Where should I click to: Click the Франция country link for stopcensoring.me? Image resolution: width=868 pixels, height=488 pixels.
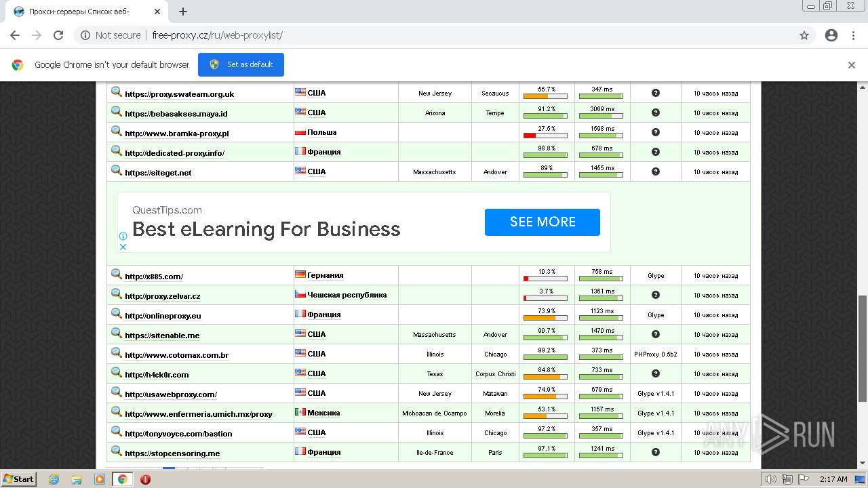323,452
